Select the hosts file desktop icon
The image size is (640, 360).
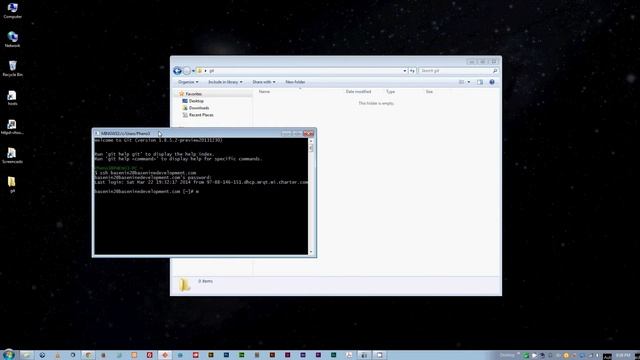tap(12, 98)
